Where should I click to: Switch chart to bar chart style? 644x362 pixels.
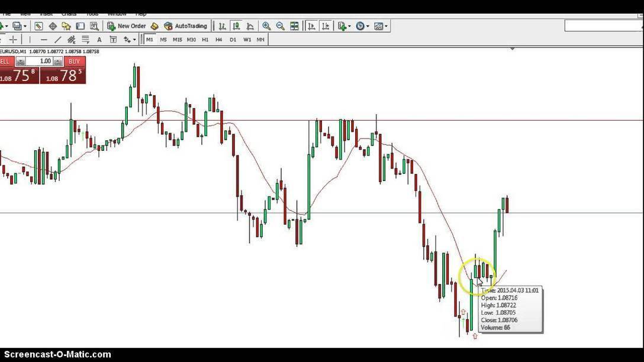click(222, 26)
